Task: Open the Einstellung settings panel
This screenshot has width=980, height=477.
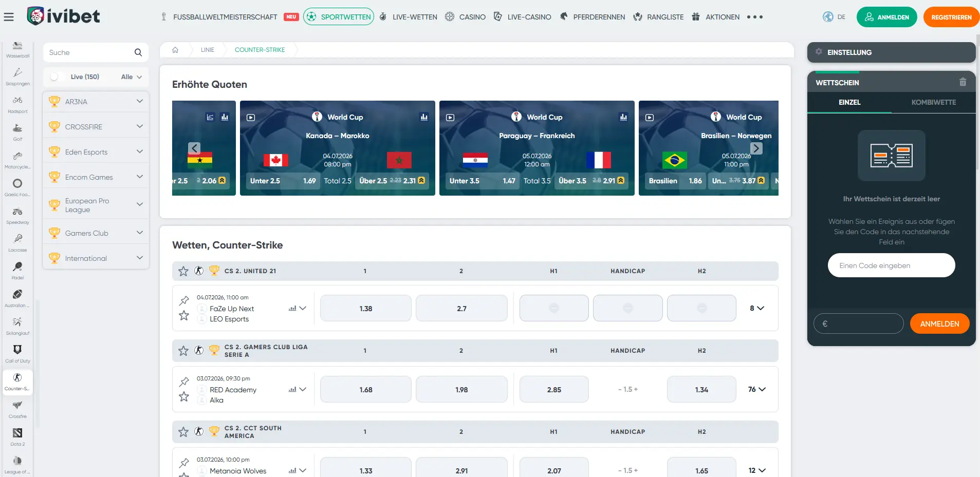Action: tap(891, 52)
